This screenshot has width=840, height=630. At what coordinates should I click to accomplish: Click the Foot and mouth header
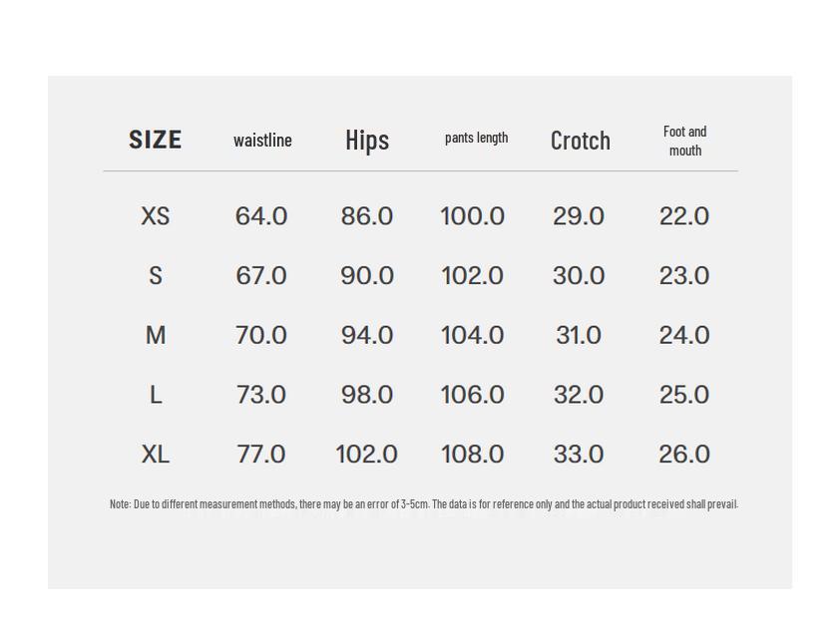(x=684, y=141)
